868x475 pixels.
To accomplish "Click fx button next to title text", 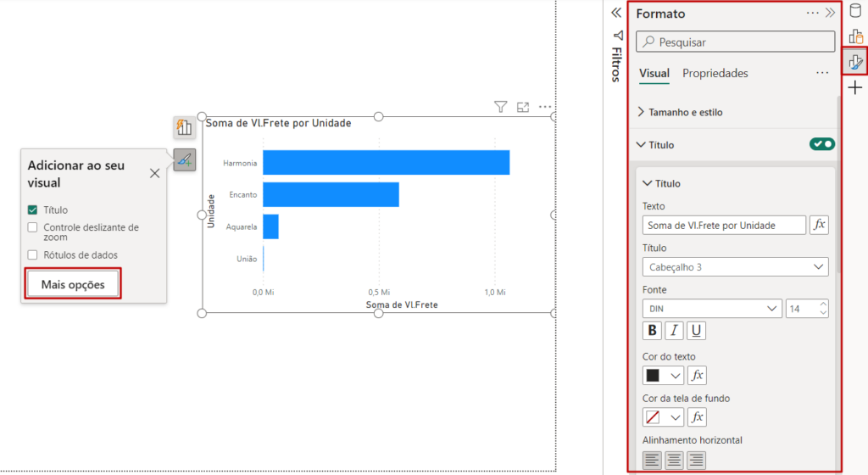I will pos(819,225).
